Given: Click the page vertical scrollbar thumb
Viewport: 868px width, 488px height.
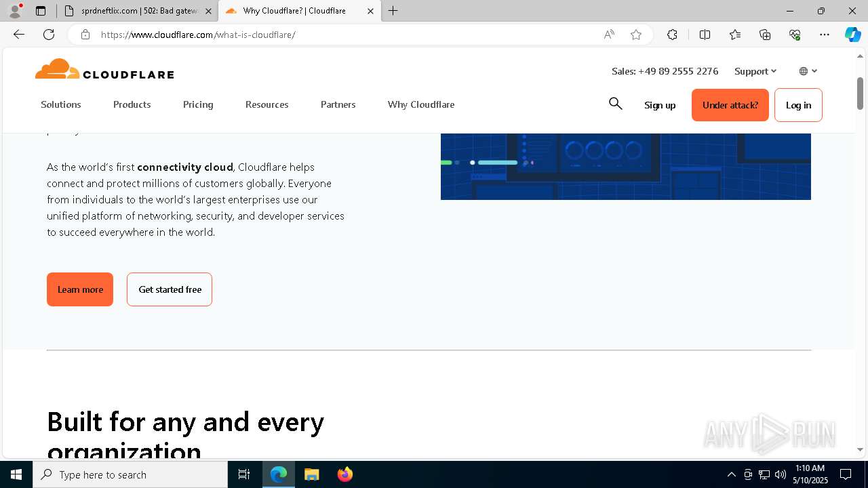Looking at the screenshot, I should coord(860,93).
